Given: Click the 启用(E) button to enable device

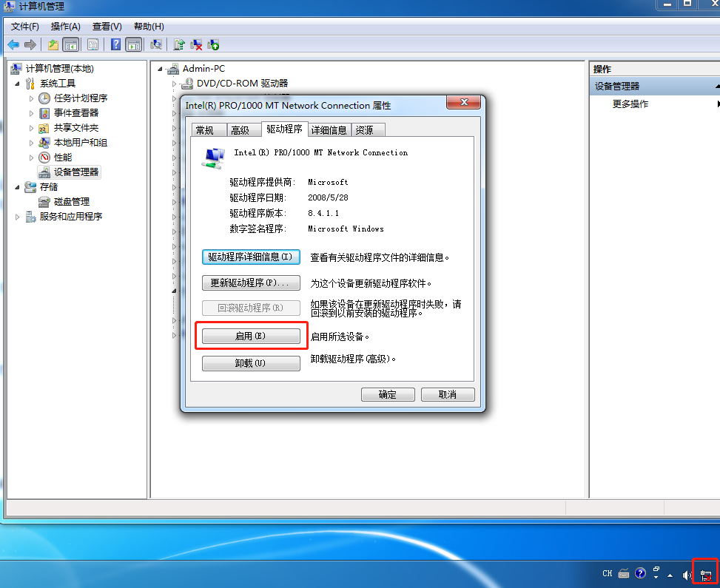Looking at the screenshot, I should (251, 336).
